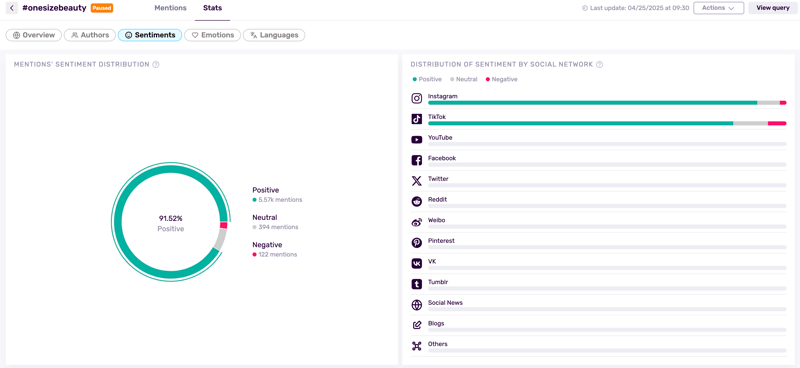Image resolution: width=800 pixels, height=368 pixels.
Task: Click the YouTube empty sentiment bar
Action: (x=607, y=144)
